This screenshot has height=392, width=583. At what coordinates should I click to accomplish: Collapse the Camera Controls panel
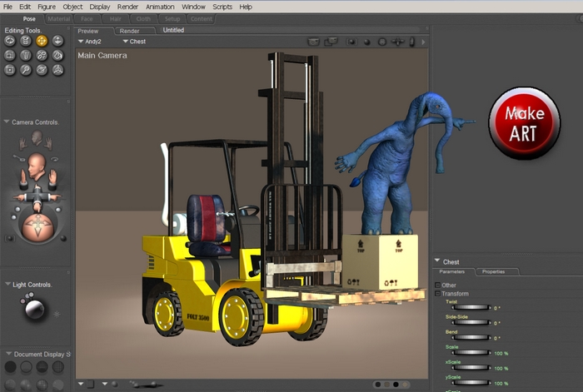(x=7, y=122)
